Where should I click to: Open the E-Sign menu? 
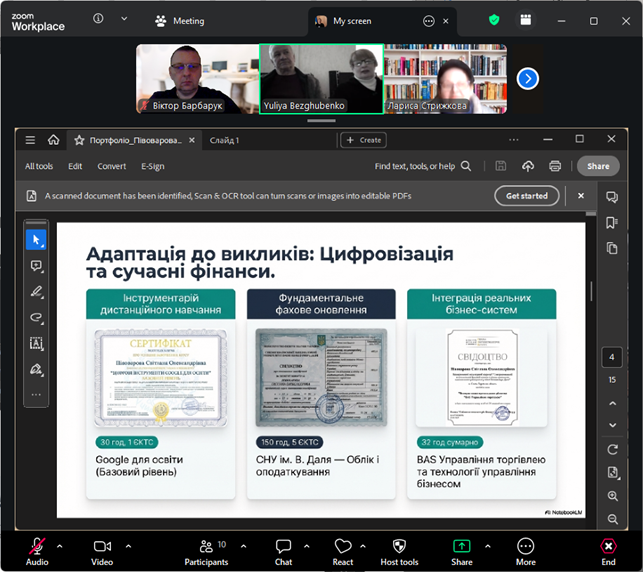(153, 166)
